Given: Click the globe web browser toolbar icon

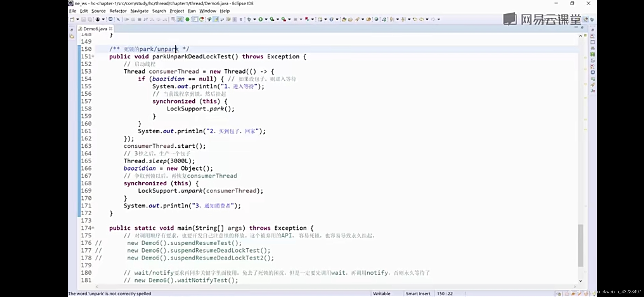Looking at the screenshot, I should click(376, 19).
